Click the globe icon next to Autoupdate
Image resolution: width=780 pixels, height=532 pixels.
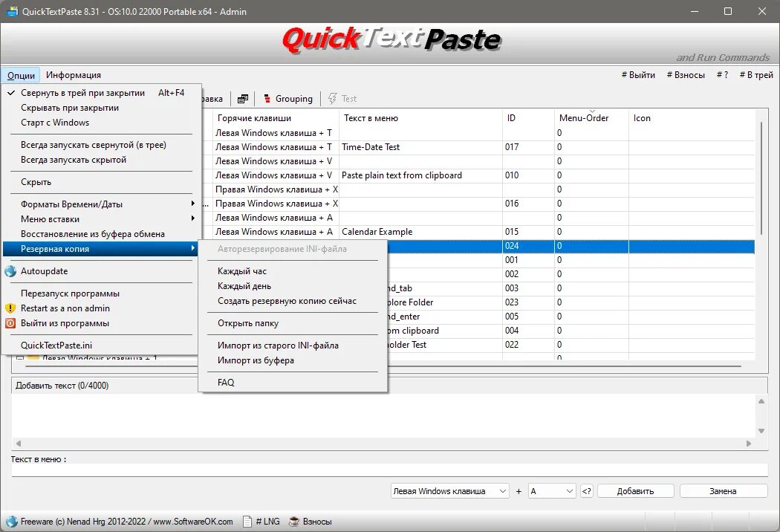(x=12, y=270)
